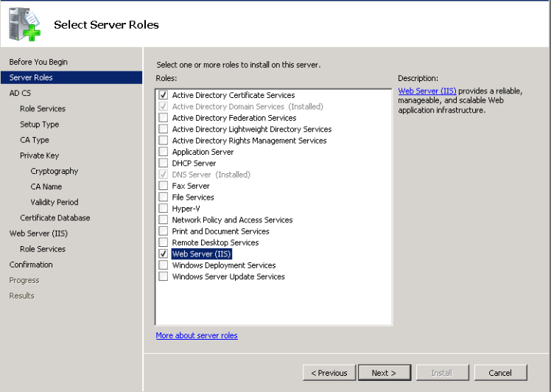
Task: Select Server Roles step in sidebar
Action: pos(71,77)
